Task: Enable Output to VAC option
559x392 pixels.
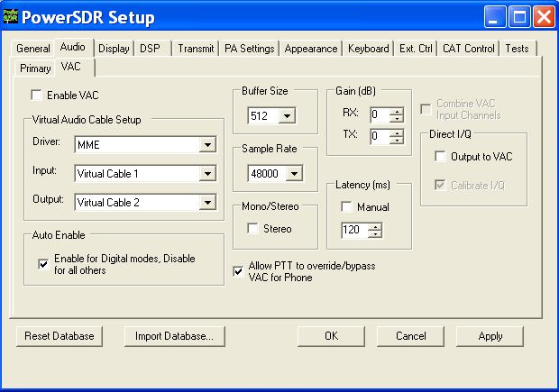Action: pos(440,157)
